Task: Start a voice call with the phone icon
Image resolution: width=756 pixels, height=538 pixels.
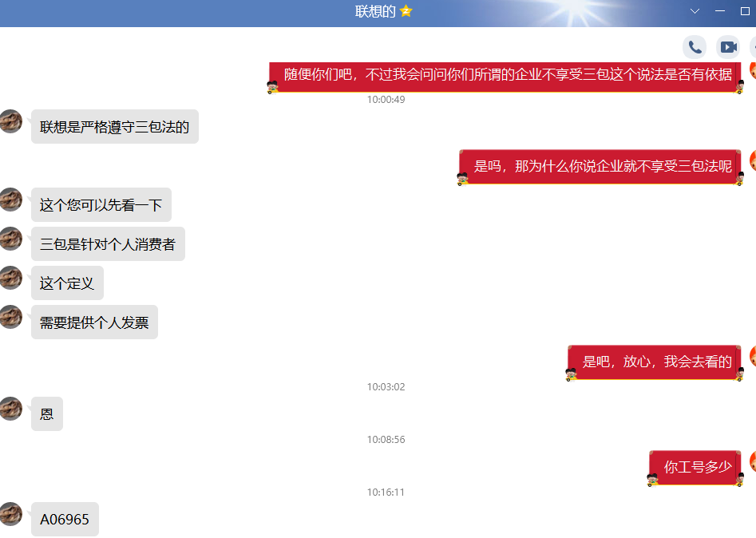Action: (695, 47)
